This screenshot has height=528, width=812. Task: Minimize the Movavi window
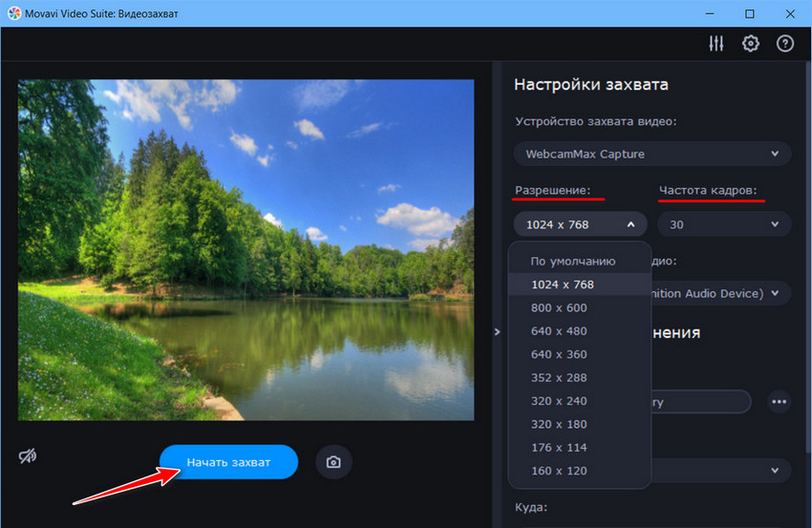click(710, 13)
